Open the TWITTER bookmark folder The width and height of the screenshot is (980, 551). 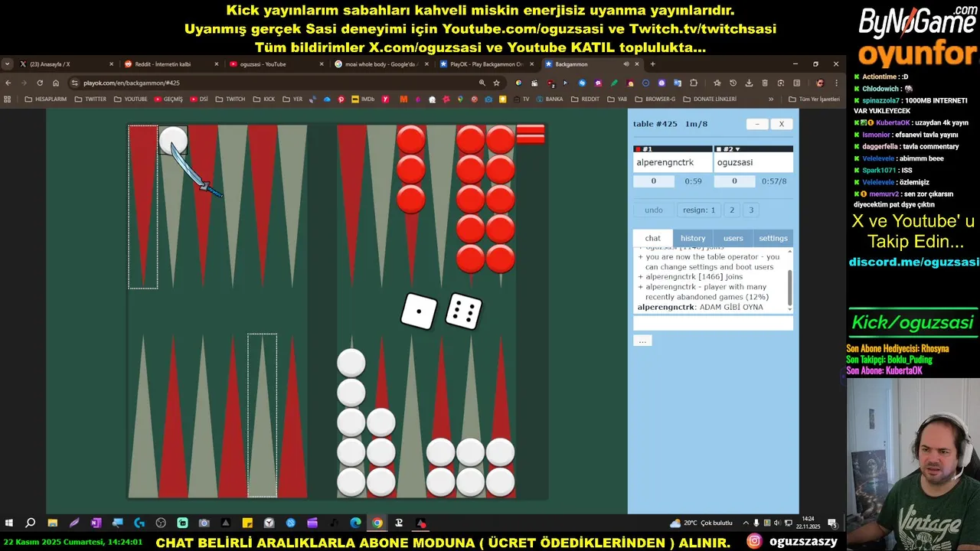[90, 99]
